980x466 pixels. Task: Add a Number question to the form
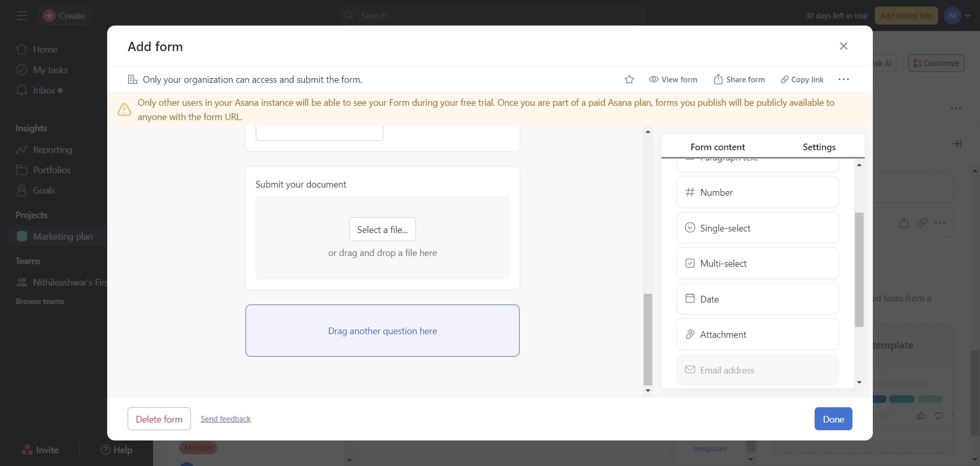coord(757,192)
